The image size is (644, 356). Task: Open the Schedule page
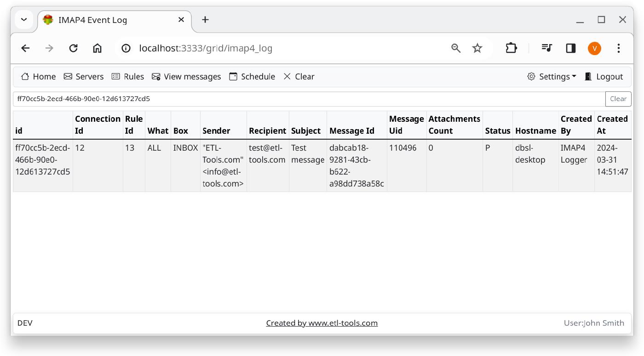pyautogui.click(x=252, y=77)
